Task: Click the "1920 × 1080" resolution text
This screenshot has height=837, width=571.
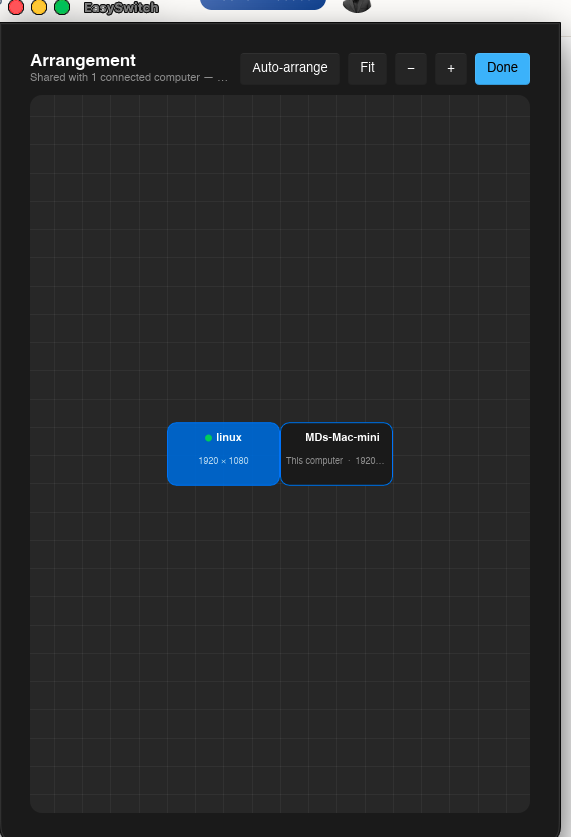Action: 223,461
